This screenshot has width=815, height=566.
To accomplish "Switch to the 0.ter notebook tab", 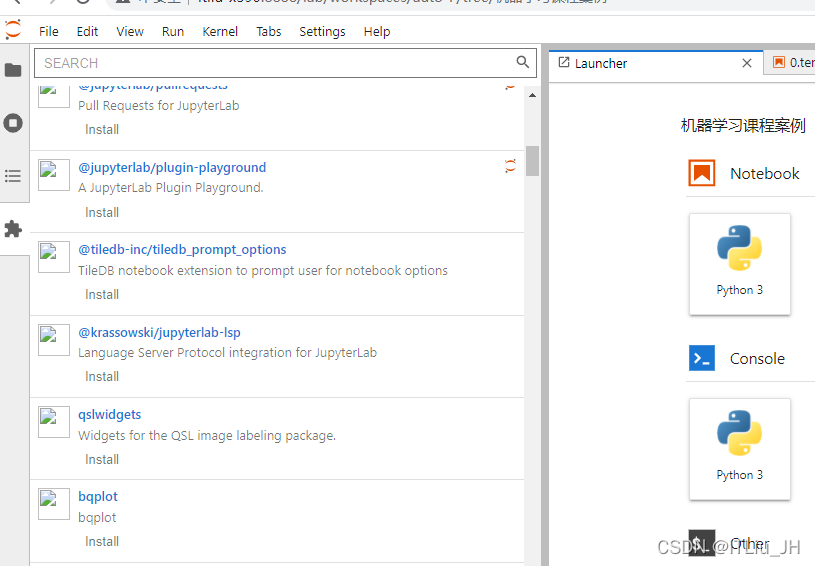I will pos(790,63).
